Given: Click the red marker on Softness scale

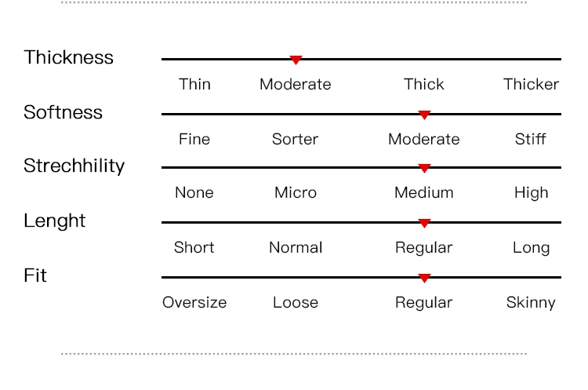Looking at the screenshot, I should click(x=424, y=115).
